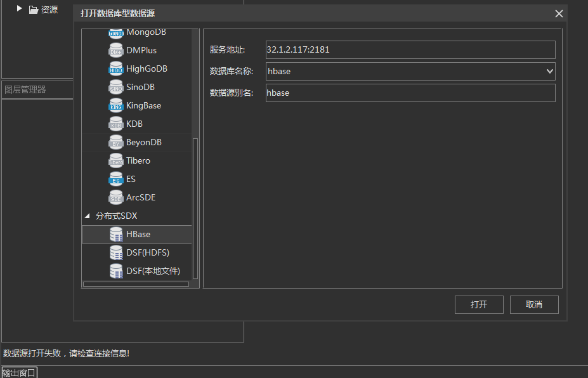Viewport: 588px width, 378px height.
Task: Click the 服务地址 input field
Action: 410,50
